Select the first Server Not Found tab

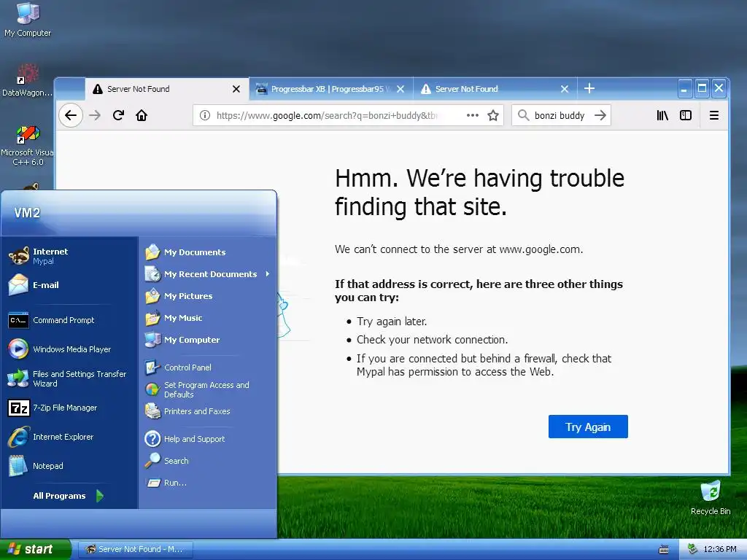(x=167, y=89)
